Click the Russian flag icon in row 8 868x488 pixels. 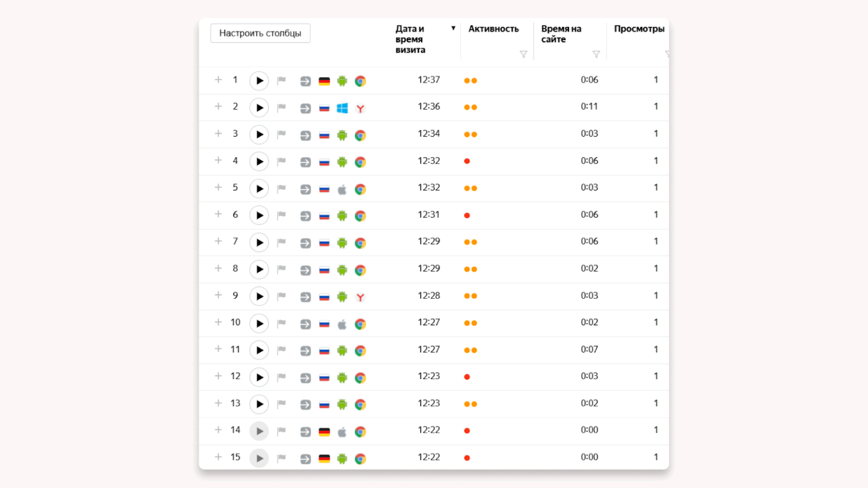coord(324,270)
